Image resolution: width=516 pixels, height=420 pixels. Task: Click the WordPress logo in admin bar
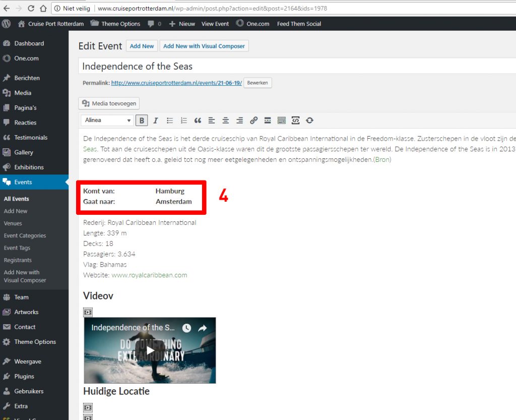point(6,24)
